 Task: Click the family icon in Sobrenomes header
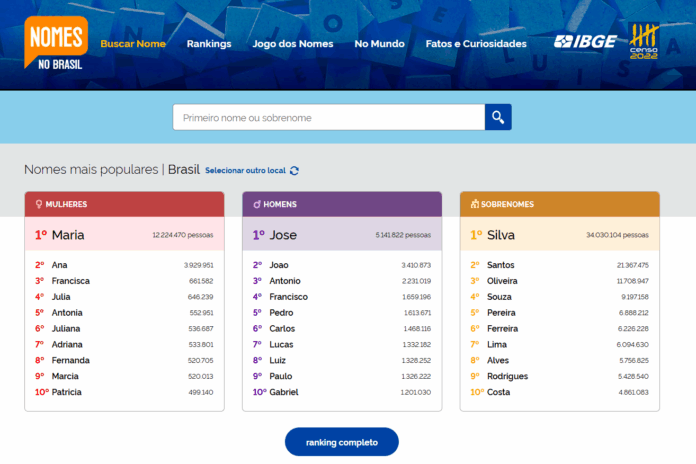click(x=474, y=204)
